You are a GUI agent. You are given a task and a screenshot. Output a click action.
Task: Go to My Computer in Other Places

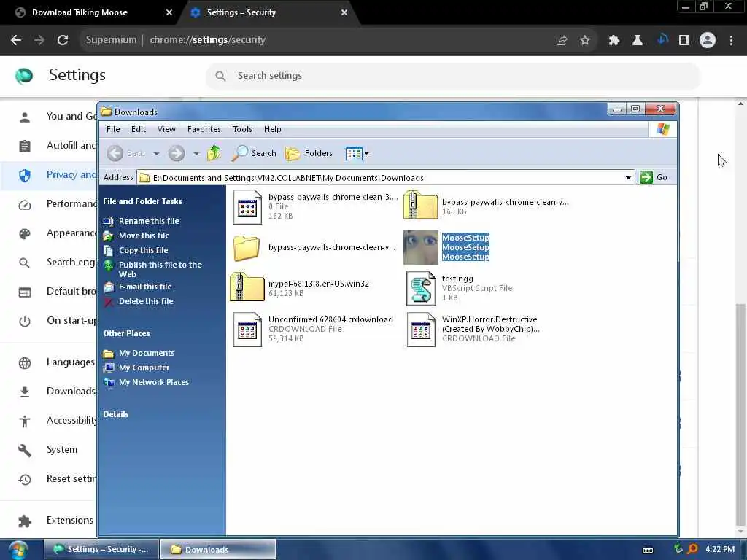[144, 367]
